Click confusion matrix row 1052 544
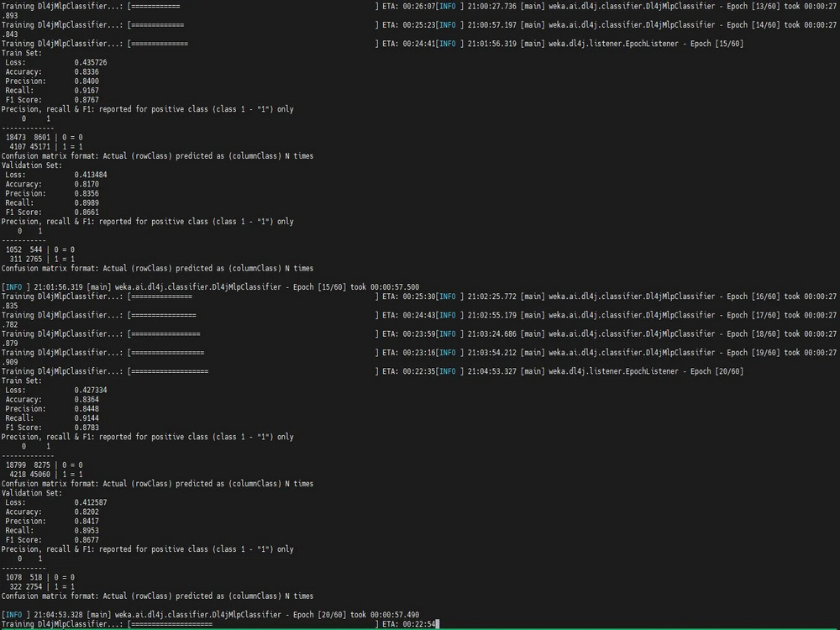 [x=40, y=249]
